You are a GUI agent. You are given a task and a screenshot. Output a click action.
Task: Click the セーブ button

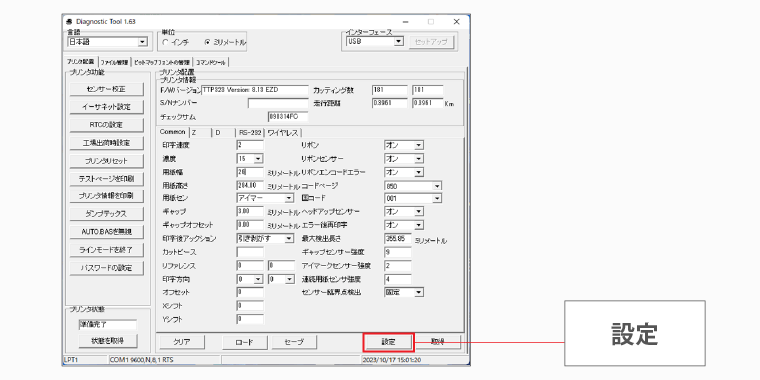click(x=294, y=342)
